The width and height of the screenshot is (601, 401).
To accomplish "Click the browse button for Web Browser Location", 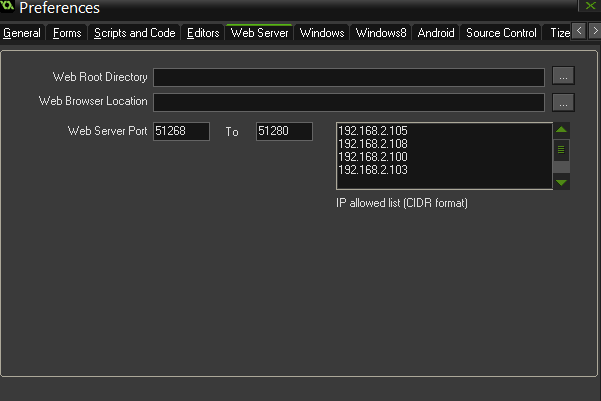I will pos(564,102).
